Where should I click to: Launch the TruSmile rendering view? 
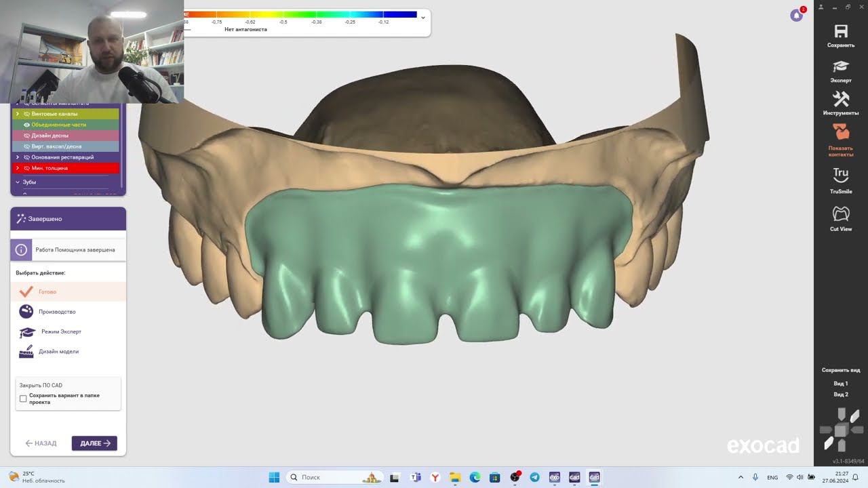(x=841, y=181)
